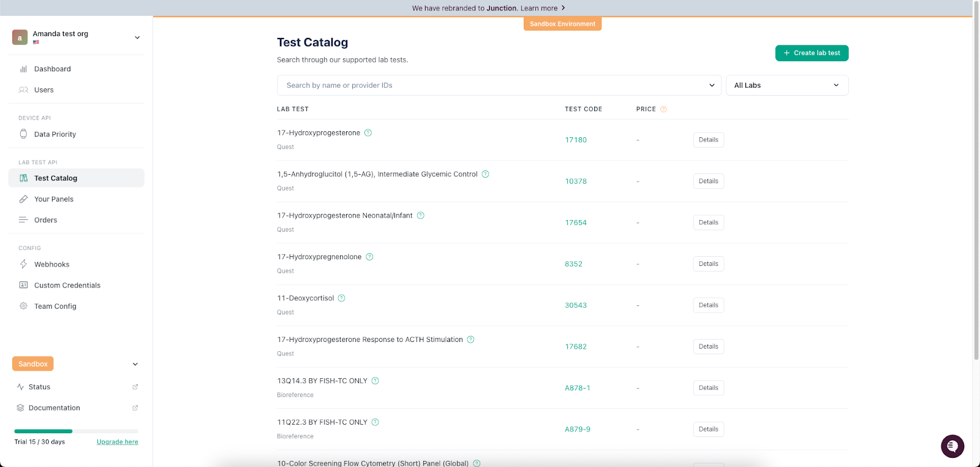This screenshot has height=467, width=980.
Task: Click Details for test code 17682
Action: (x=709, y=347)
